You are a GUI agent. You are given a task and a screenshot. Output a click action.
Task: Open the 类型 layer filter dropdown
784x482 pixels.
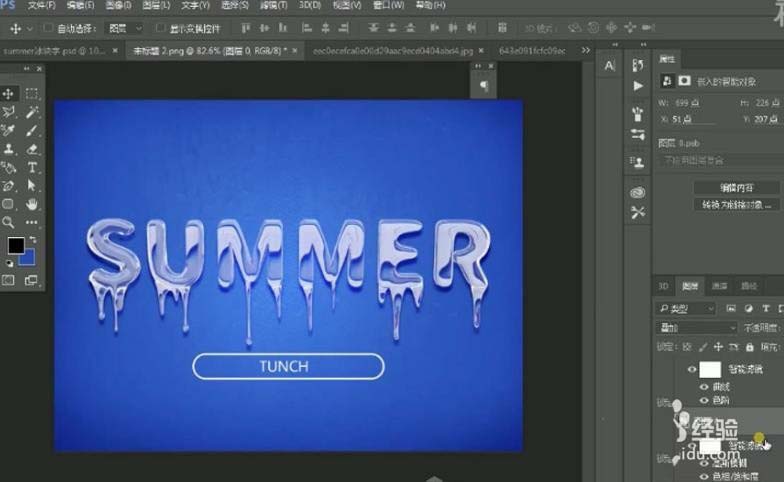pyautogui.click(x=686, y=309)
